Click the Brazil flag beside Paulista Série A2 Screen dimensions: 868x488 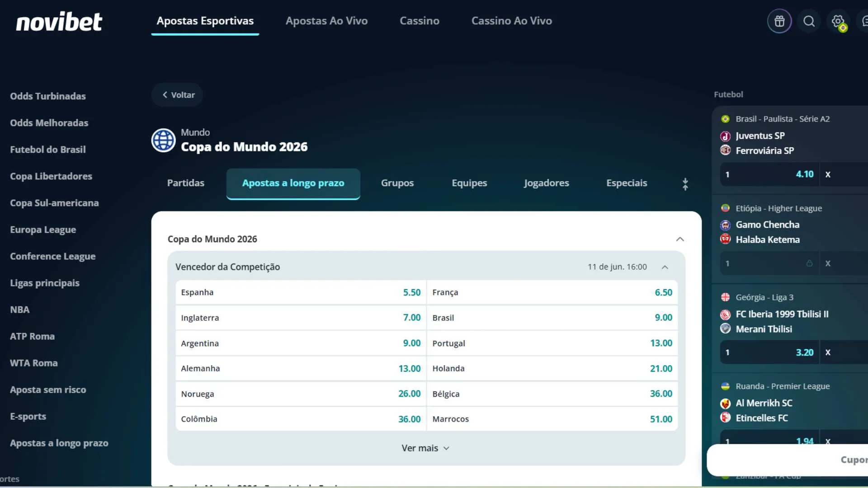click(x=726, y=119)
